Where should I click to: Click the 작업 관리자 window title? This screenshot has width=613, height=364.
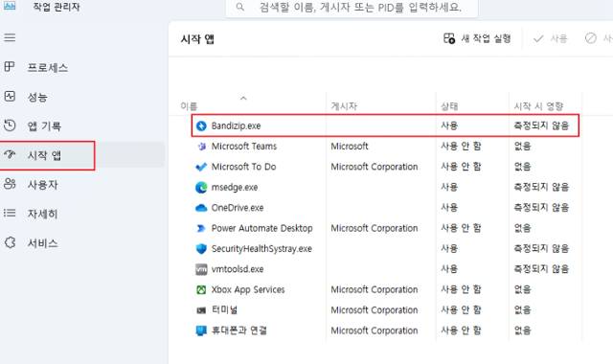pos(57,7)
